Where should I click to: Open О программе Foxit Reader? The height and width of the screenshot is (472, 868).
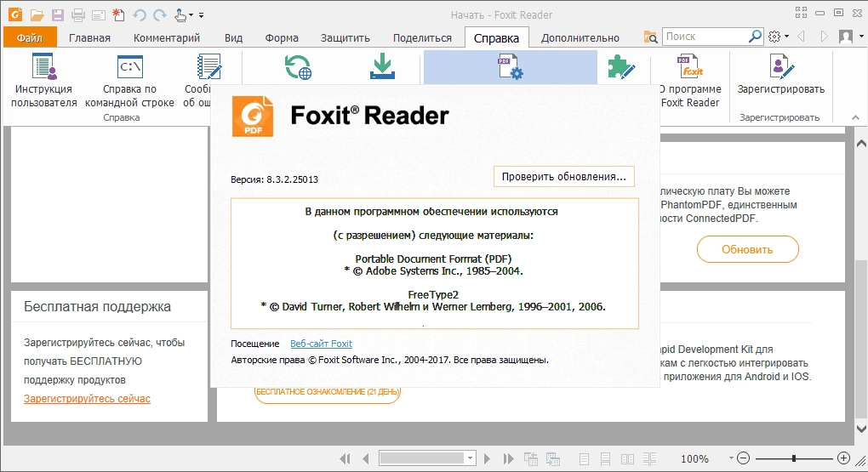691,80
